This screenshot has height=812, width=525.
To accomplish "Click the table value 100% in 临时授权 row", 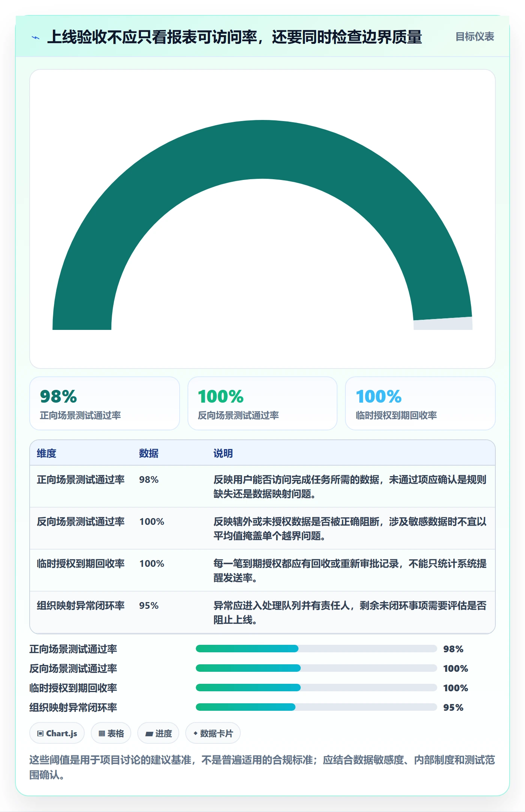I will point(152,563).
